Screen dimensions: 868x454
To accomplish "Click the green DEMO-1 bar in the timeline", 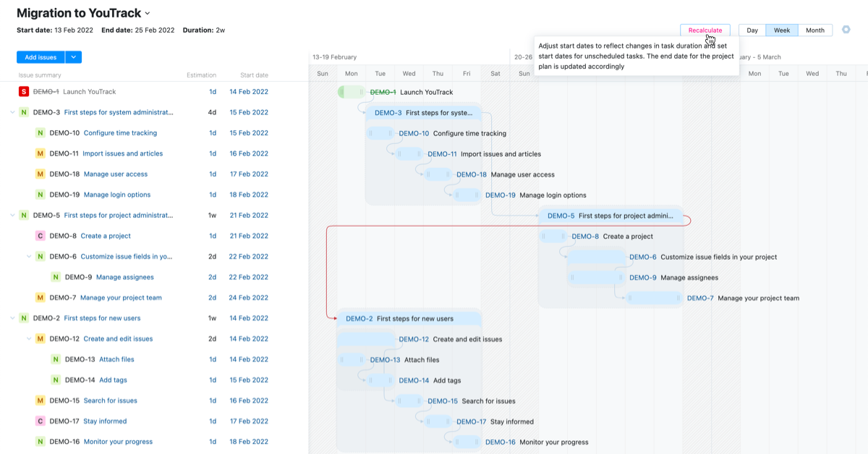I will [352, 92].
